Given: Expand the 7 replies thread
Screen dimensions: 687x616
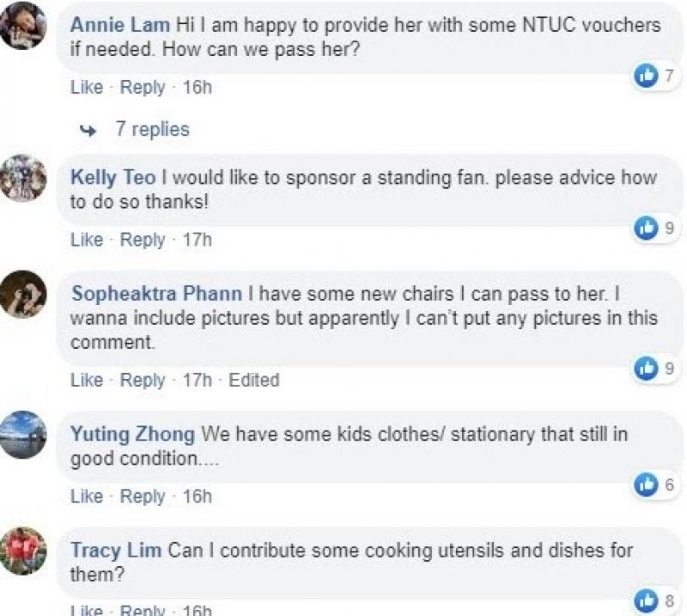Looking at the screenshot, I should tap(151, 130).
